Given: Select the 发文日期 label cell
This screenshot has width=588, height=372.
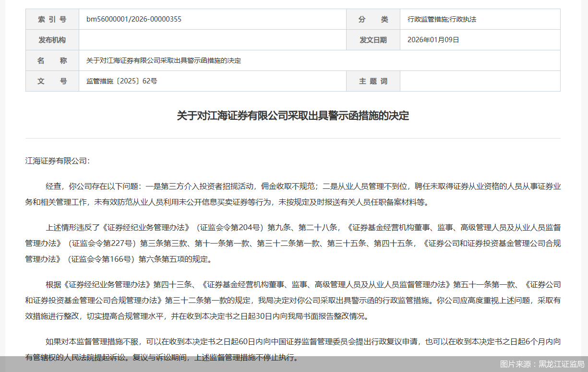Looking at the screenshot, I should pos(373,40).
